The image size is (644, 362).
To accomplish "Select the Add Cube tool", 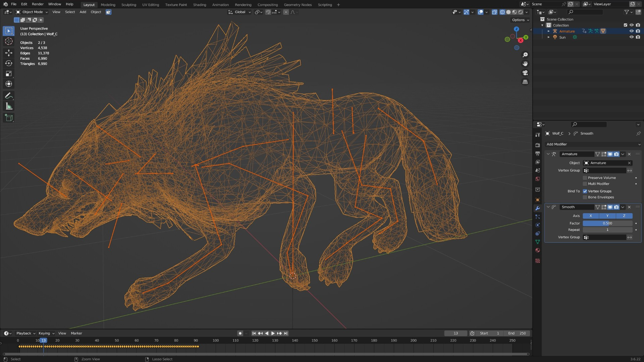I will 9,118.
